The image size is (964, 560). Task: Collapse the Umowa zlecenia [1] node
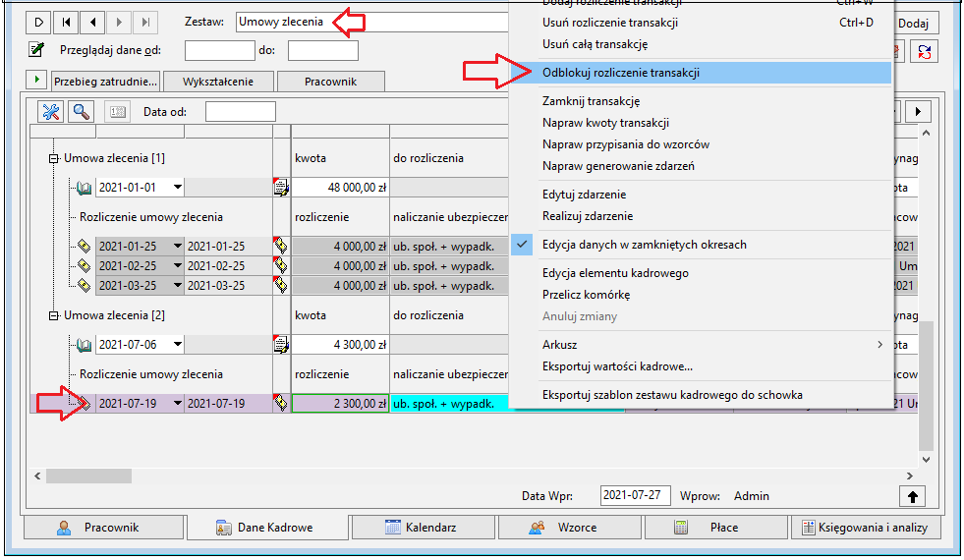tap(54, 158)
